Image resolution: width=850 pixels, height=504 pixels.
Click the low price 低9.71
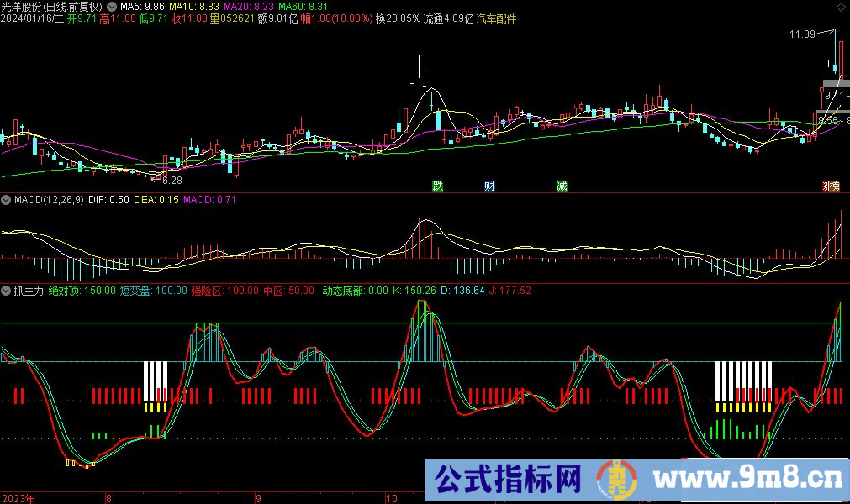153,18
